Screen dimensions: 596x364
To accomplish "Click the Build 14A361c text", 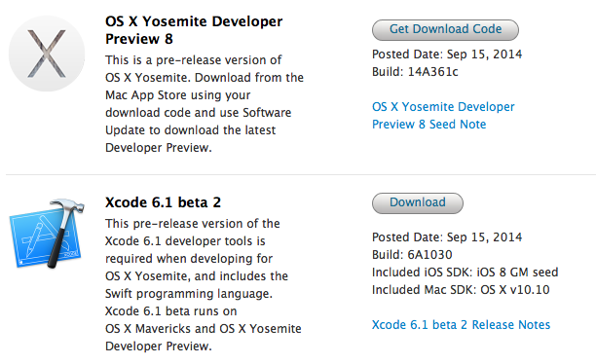I will [415, 72].
